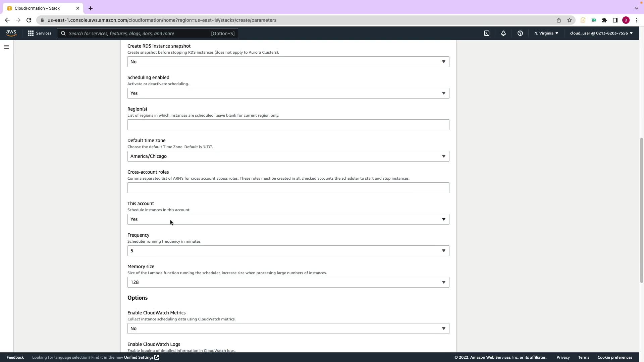Image resolution: width=644 pixels, height=362 pixels.
Task: Focus the Cross-account roles input
Action: (288, 188)
